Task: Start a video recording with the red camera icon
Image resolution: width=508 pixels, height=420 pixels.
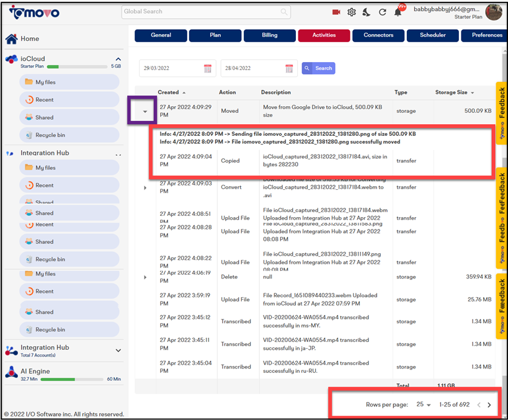Action: point(336,12)
